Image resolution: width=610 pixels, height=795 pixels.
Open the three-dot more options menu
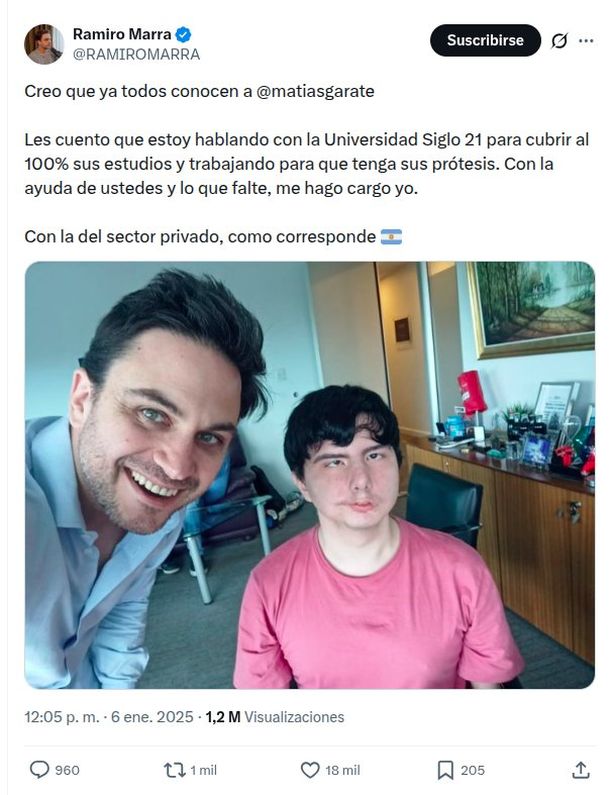click(x=586, y=41)
